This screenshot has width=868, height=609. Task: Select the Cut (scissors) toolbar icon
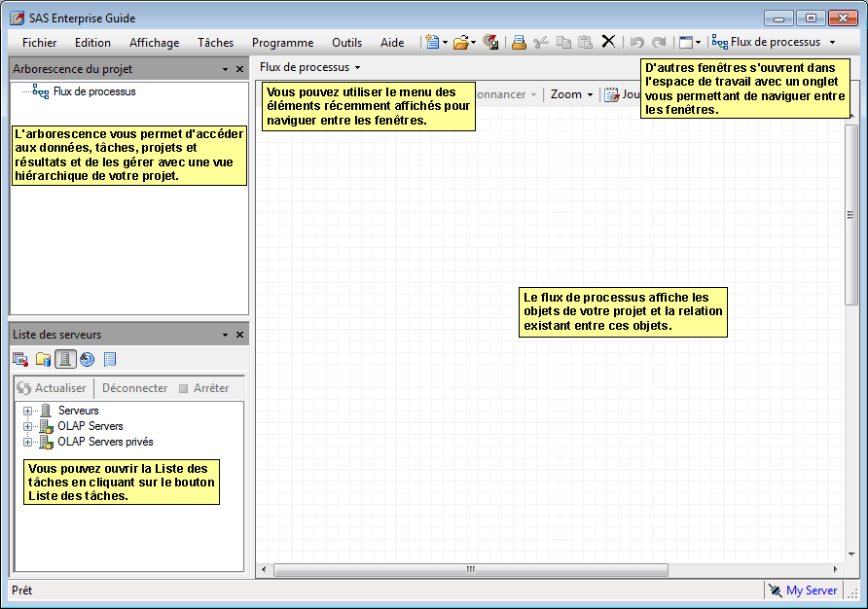(x=540, y=42)
